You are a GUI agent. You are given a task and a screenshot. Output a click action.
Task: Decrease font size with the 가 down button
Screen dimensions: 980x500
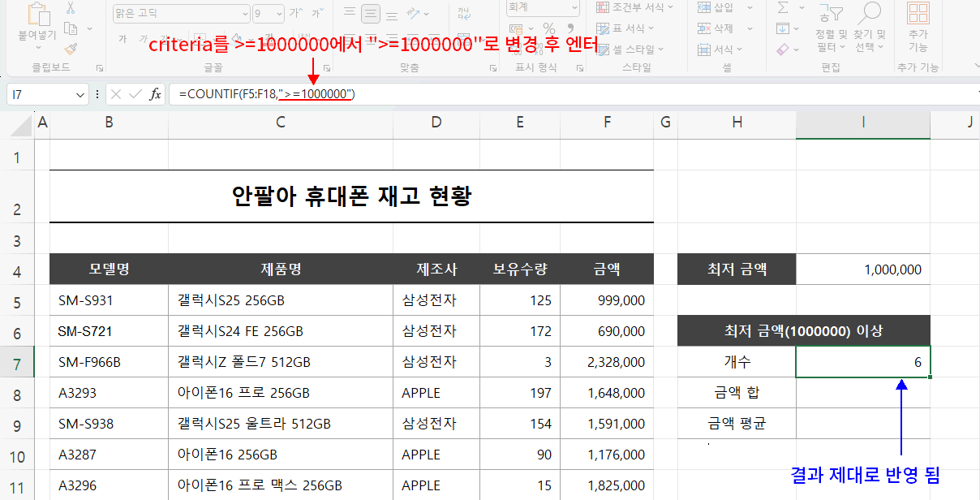[x=318, y=13]
